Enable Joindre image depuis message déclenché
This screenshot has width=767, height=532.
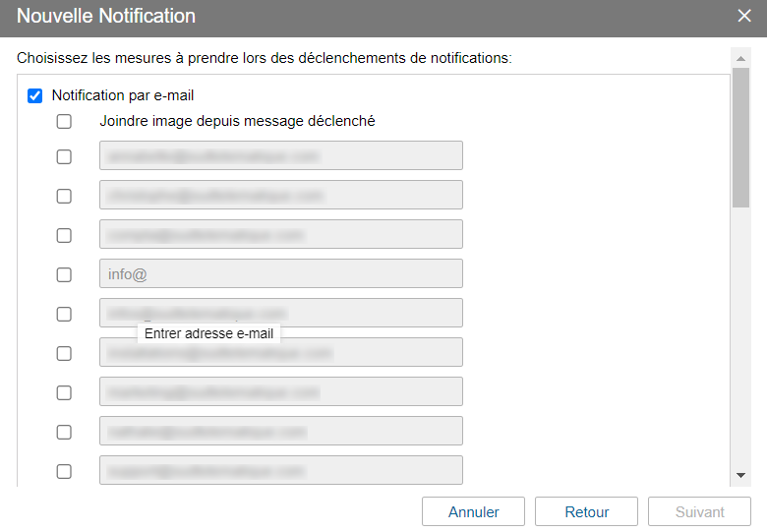64,121
